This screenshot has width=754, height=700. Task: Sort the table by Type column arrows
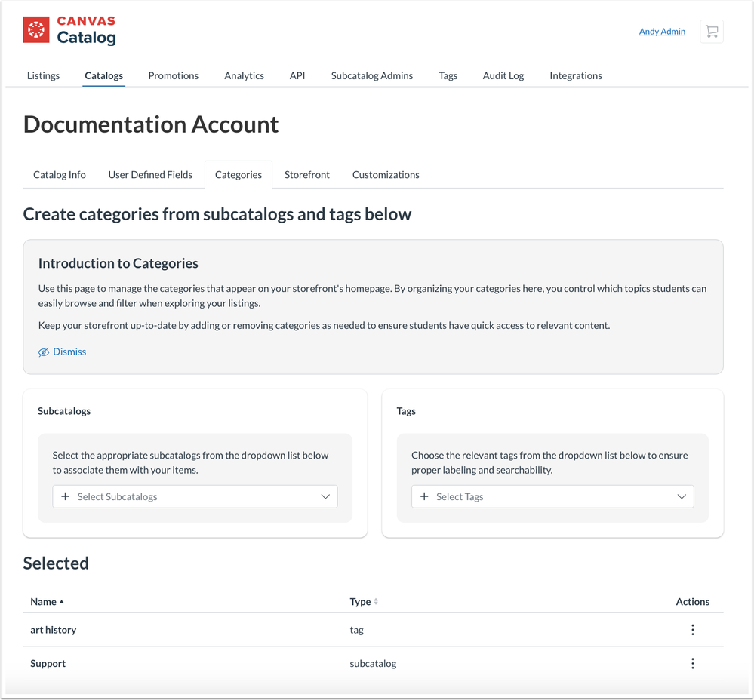tap(376, 602)
